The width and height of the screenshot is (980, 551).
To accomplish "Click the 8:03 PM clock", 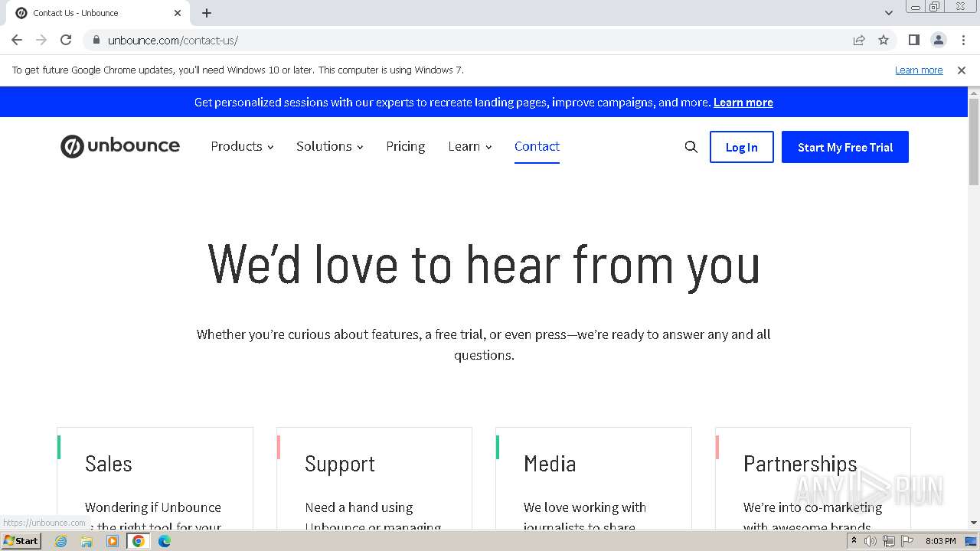I will click(x=940, y=541).
